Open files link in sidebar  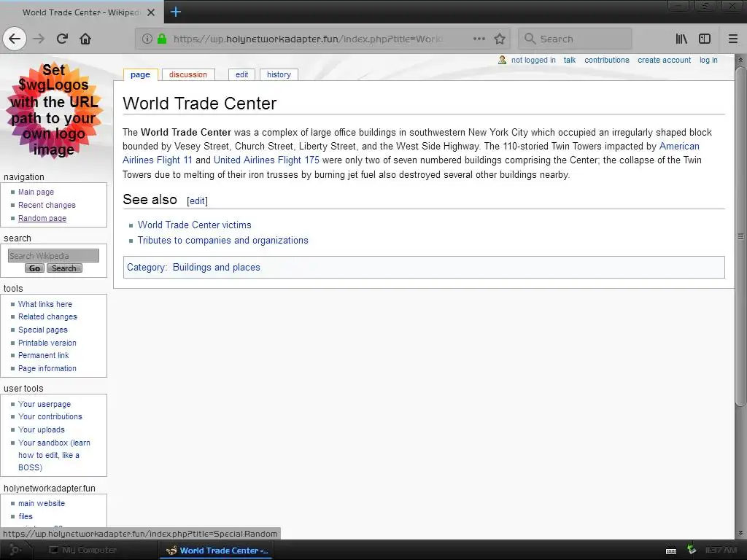tap(26, 516)
